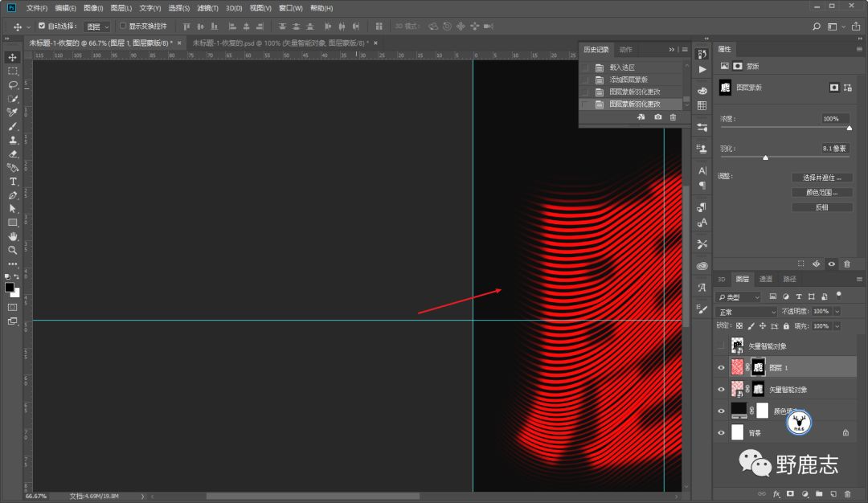Choose the Pen tool
The height and width of the screenshot is (503, 868).
[13, 195]
